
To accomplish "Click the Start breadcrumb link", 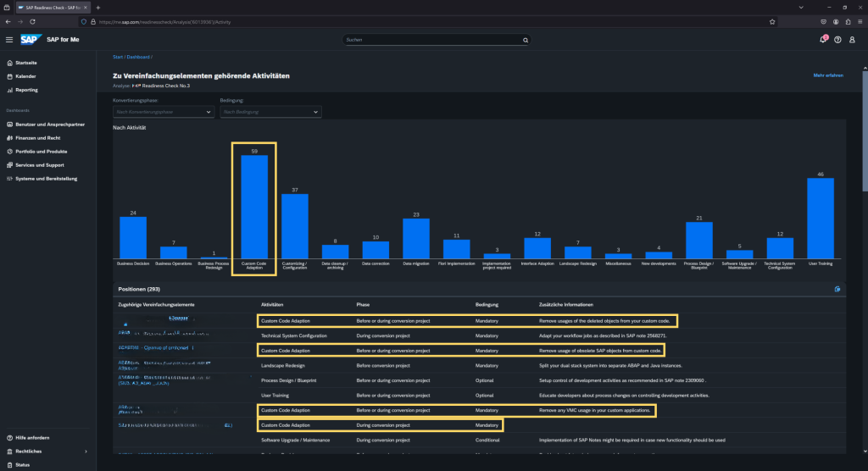I will pos(118,57).
